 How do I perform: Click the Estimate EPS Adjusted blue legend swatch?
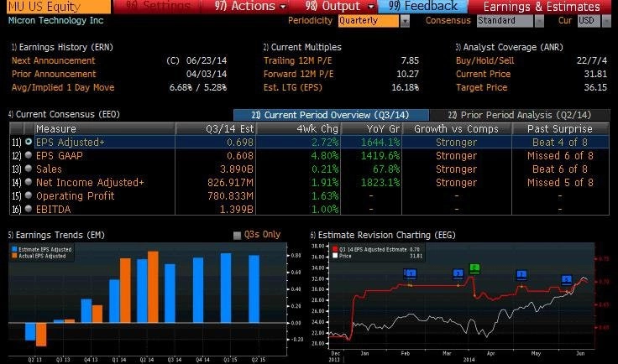pyautogui.click(x=14, y=249)
